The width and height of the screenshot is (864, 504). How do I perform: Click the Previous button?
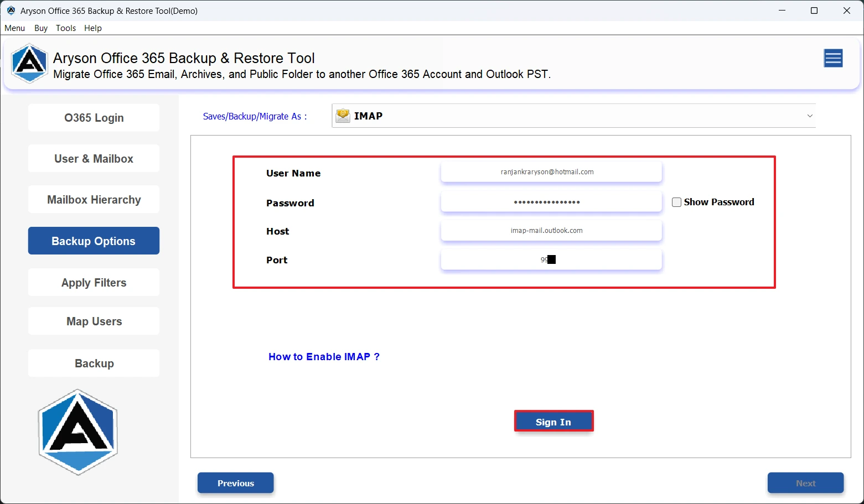tap(236, 483)
